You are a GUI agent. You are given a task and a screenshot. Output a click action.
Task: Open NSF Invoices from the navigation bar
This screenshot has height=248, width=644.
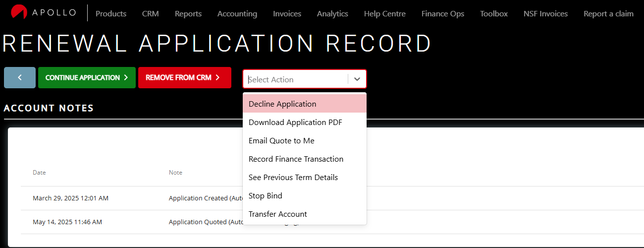coord(545,14)
